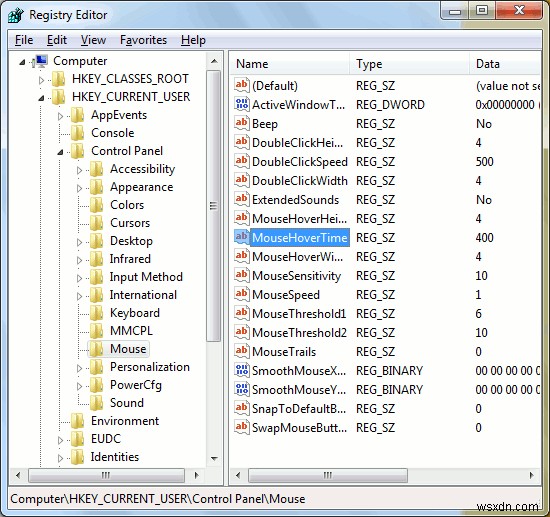The height and width of the screenshot is (517, 550).
Task: Click the Type column header
Action: point(409,64)
